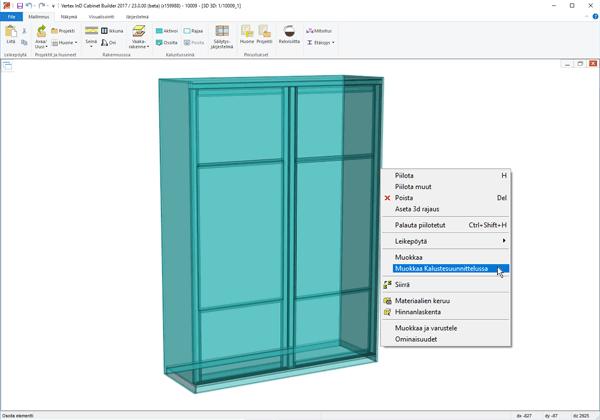Click the Huone drawing icon under Piirustukset
The image size is (600, 420).
(247, 36)
